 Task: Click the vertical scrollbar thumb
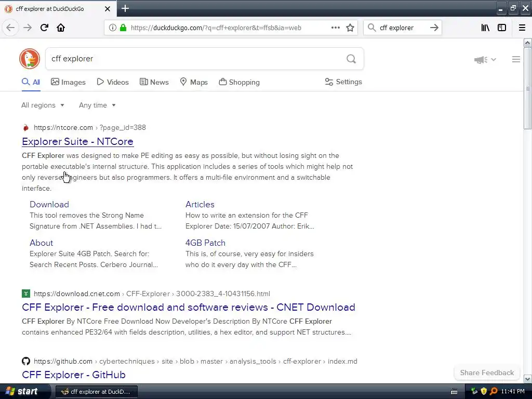pos(527,88)
